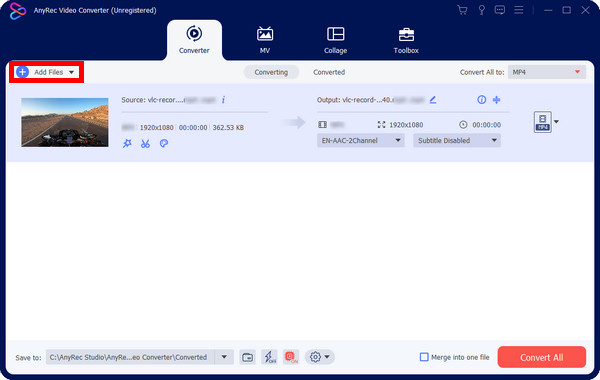Open the hamburger menu in title bar
The height and width of the screenshot is (380, 600).
pyautogui.click(x=518, y=10)
